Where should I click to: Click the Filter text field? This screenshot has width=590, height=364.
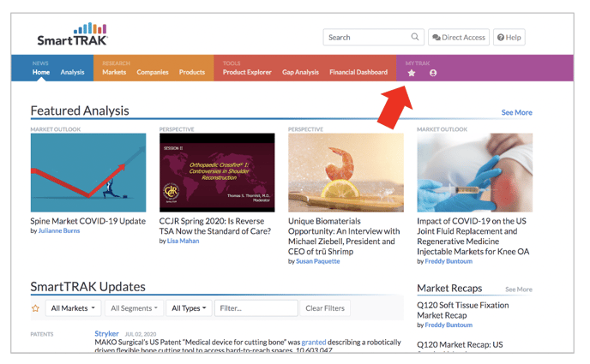point(256,308)
